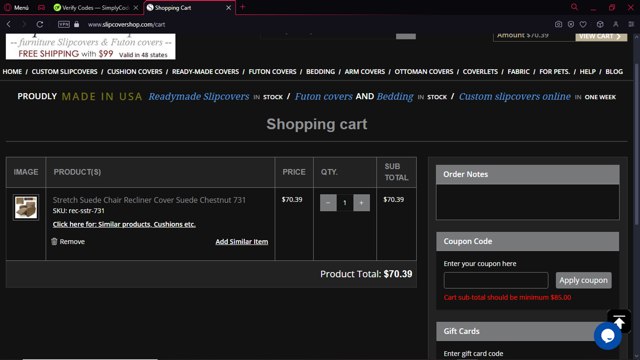The height and width of the screenshot is (360, 640).
Task: Follow Bedding banner link
Action: click(x=395, y=97)
